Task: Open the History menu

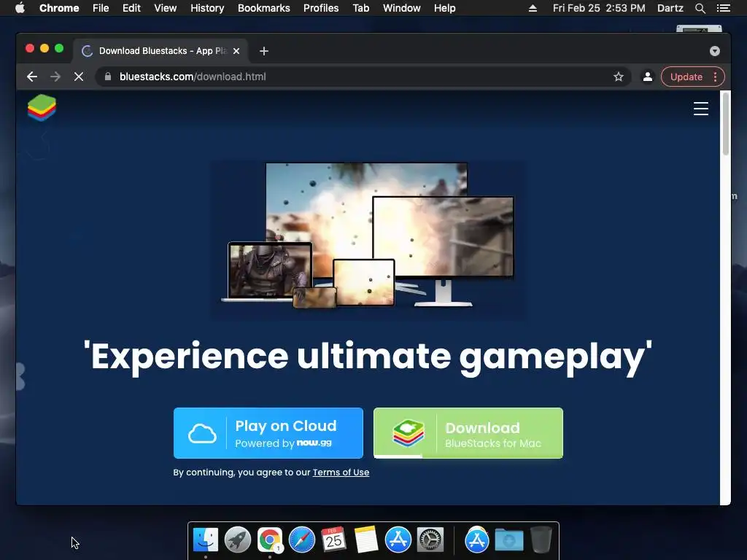Action: pyautogui.click(x=207, y=8)
